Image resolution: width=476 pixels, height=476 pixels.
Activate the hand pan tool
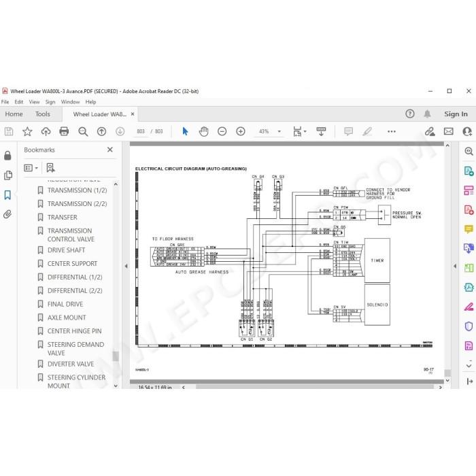pyautogui.click(x=204, y=131)
